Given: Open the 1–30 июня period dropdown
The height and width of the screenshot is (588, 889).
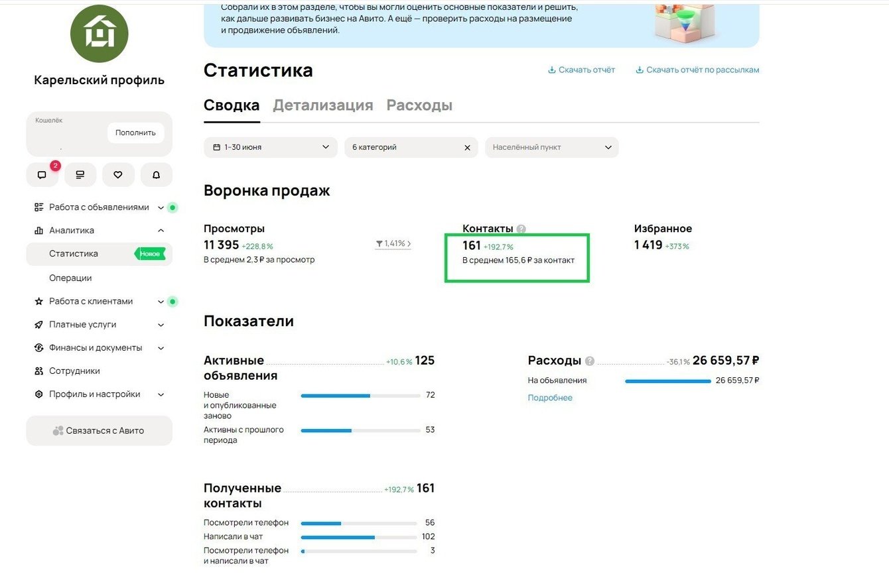Looking at the screenshot, I should click(x=271, y=147).
